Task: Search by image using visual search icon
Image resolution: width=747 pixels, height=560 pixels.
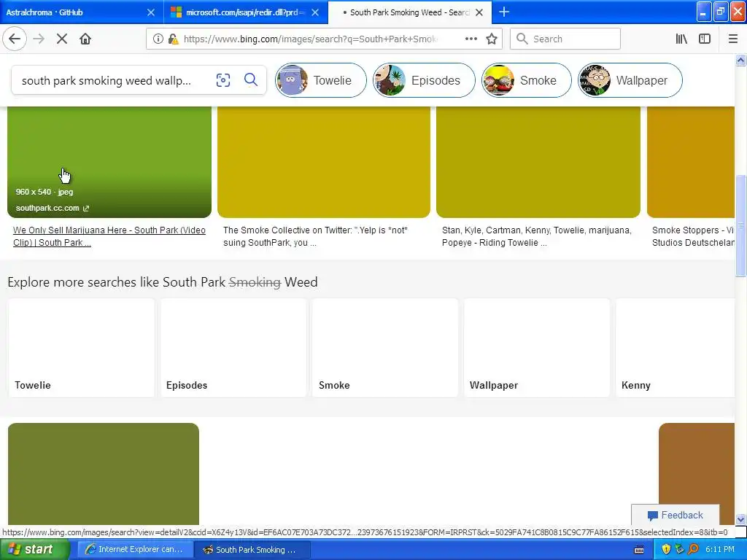Action: [223, 80]
